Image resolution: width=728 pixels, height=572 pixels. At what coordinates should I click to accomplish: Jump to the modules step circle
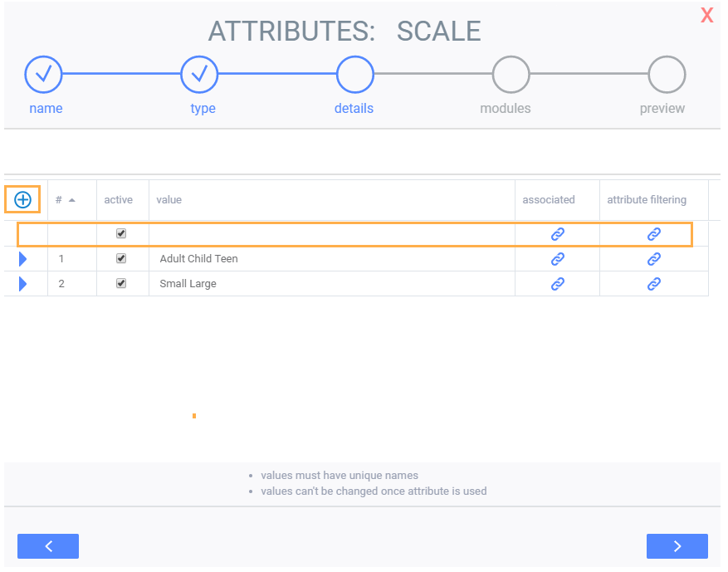coord(511,75)
